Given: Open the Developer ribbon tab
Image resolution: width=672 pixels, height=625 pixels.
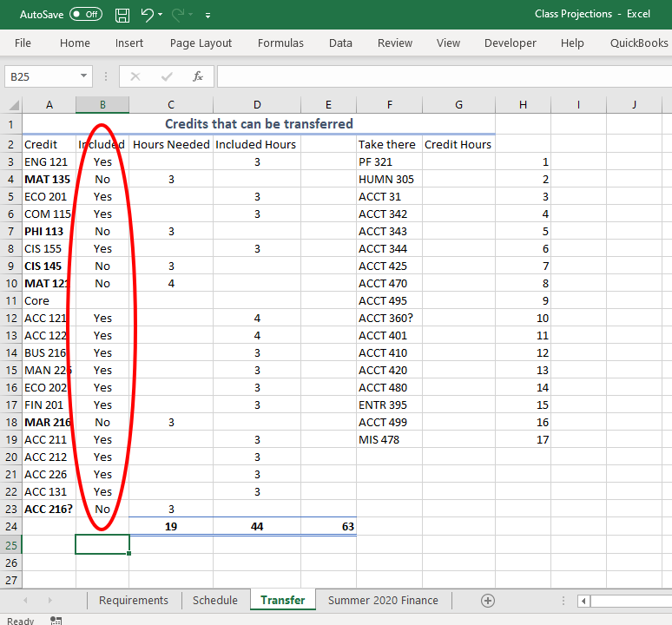Looking at the screenshot, I should (x=510, y=43).
